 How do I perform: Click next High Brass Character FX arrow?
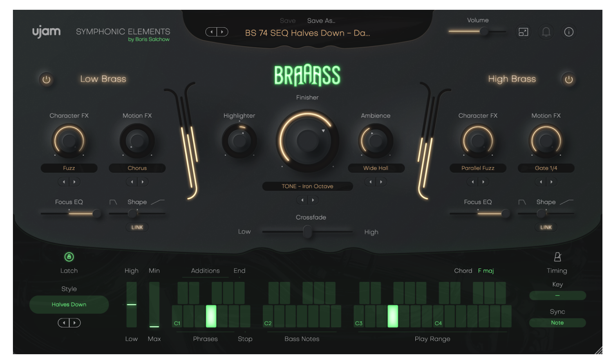coord(483,182)
